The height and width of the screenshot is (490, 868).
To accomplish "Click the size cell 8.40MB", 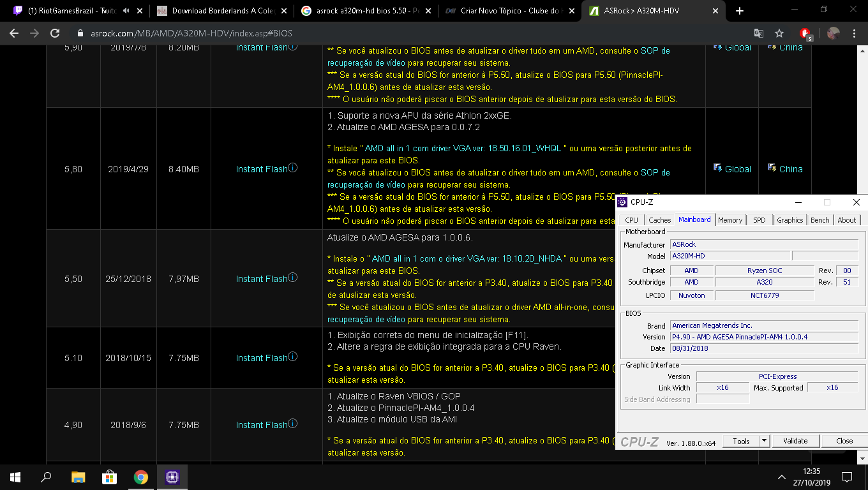I will 184,169.
